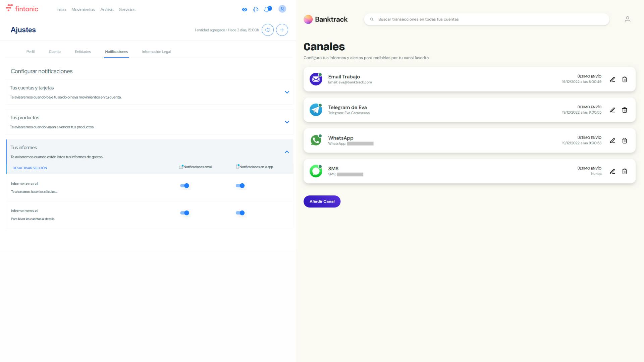The height and width of the screenshot is (362, 644).
Task: Edit the Telegram de Eva channel
Action: coord(612,110)
